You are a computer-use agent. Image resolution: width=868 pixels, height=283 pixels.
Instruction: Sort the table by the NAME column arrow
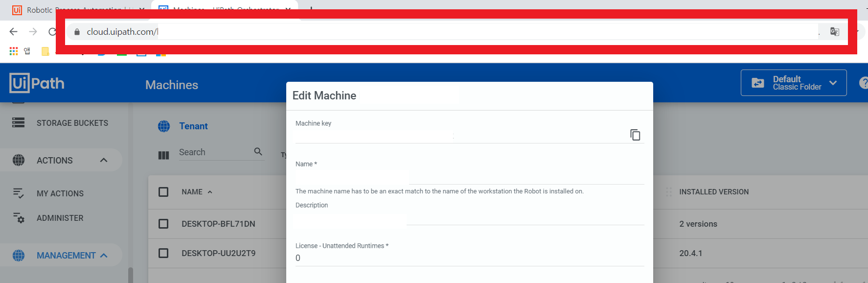210,192
